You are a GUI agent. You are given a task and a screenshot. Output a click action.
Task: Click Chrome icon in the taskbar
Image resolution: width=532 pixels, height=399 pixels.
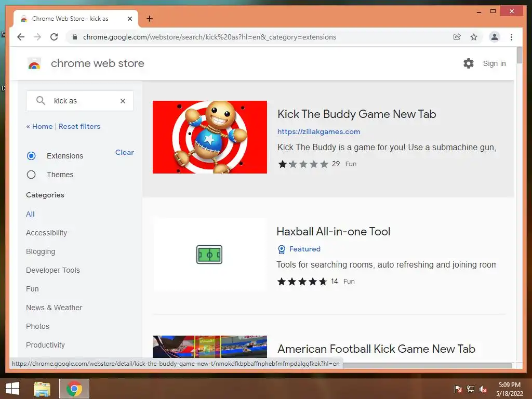click(74, 389)
